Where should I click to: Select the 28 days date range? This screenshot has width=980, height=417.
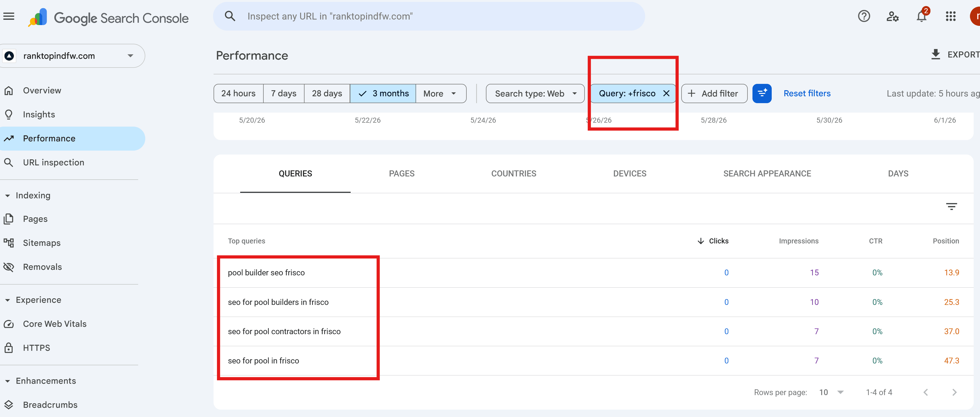(327, 94)
